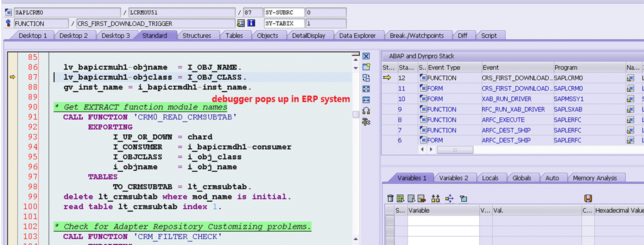Click the navigation icon in stack row 10

point(631,99)
